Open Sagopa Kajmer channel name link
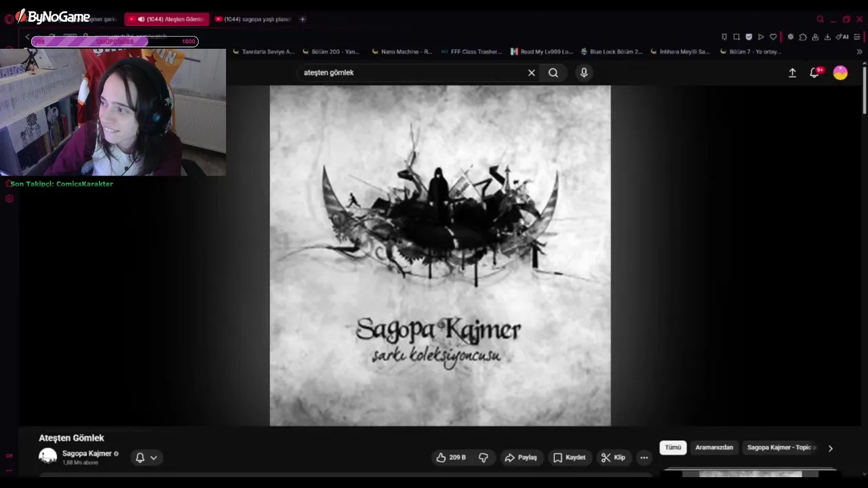This screenshot has height=488, width=868. (x=87, y=453)
